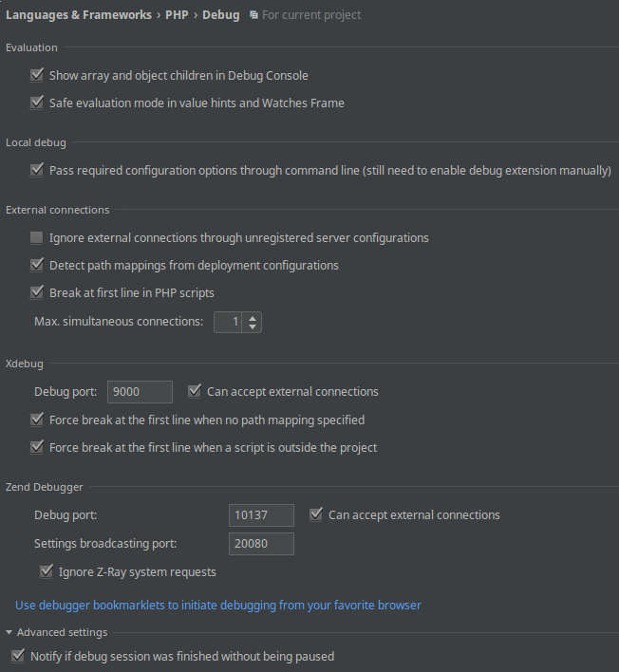Uncheck Break at first line in PHP scripts
The width and height of the screenshot is (619, 672).
pyautogui.click(x=37, y=292)
